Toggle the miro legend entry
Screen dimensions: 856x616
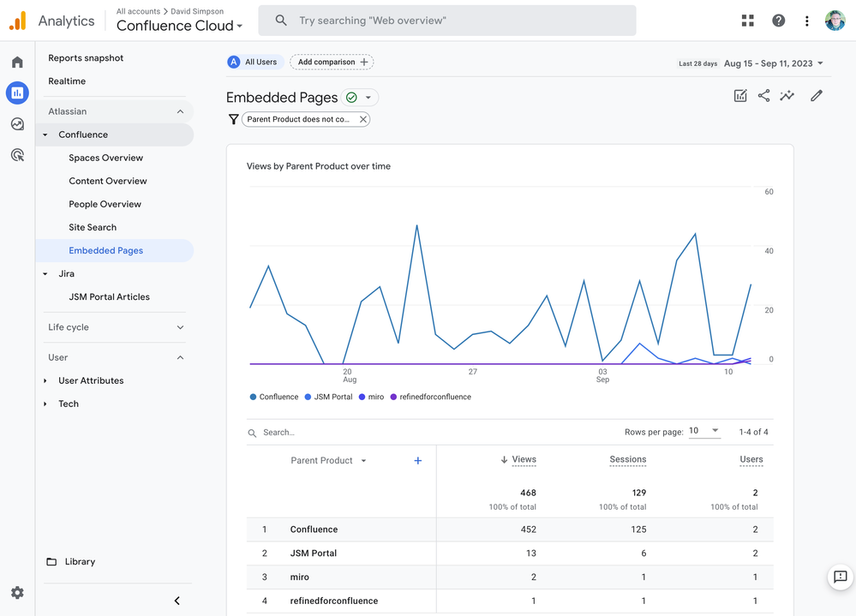tap(371, 397)
